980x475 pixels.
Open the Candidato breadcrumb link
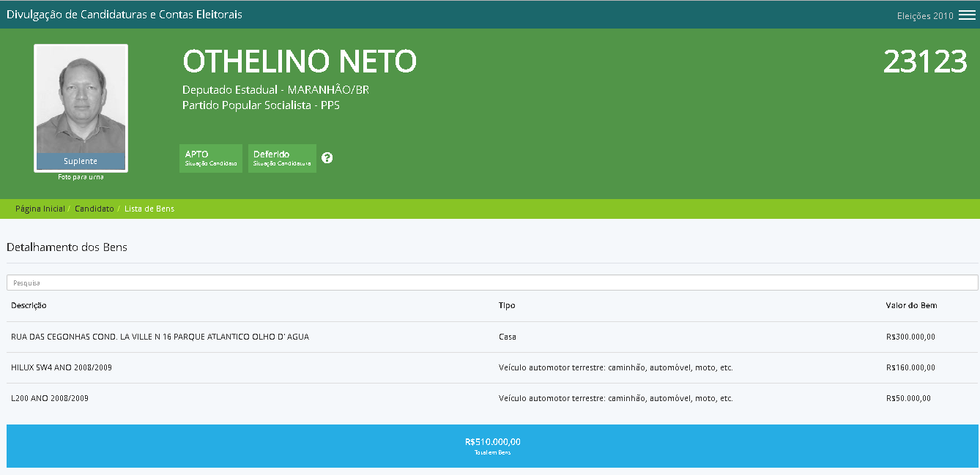point(94,209)
